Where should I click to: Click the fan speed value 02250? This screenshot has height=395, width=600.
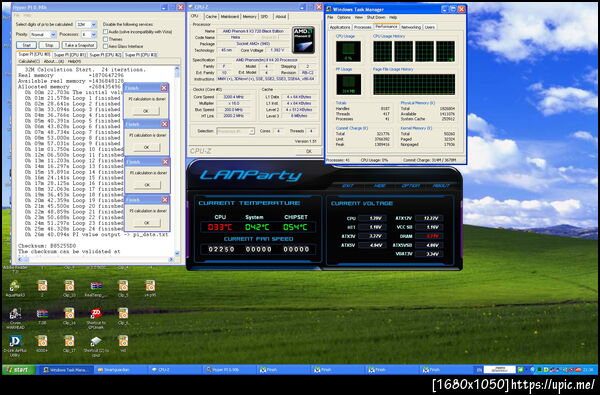pos(221,250)
